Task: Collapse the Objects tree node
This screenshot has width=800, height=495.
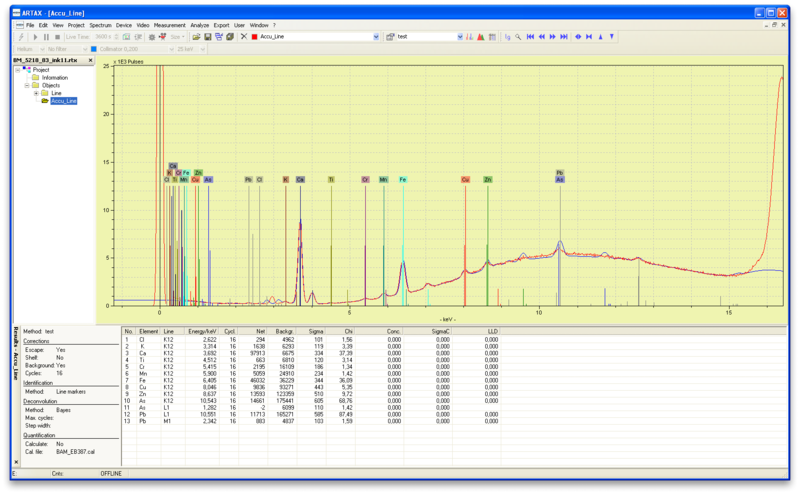Action: 27,85
